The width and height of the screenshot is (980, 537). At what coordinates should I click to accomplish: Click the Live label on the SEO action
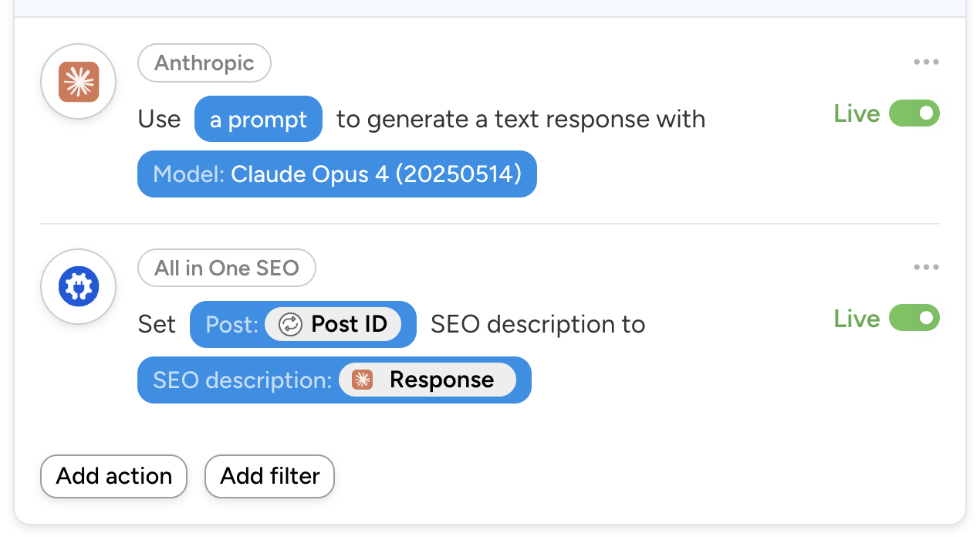pos(857,319)
